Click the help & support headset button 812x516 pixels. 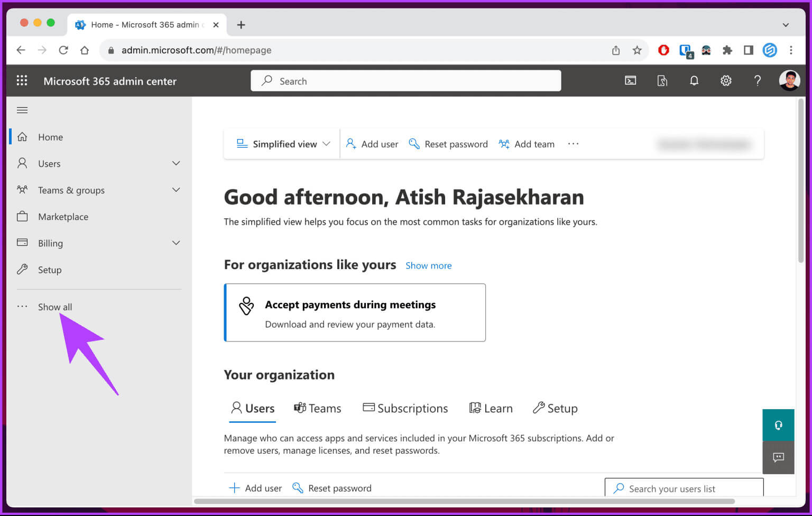click(778, 425)
